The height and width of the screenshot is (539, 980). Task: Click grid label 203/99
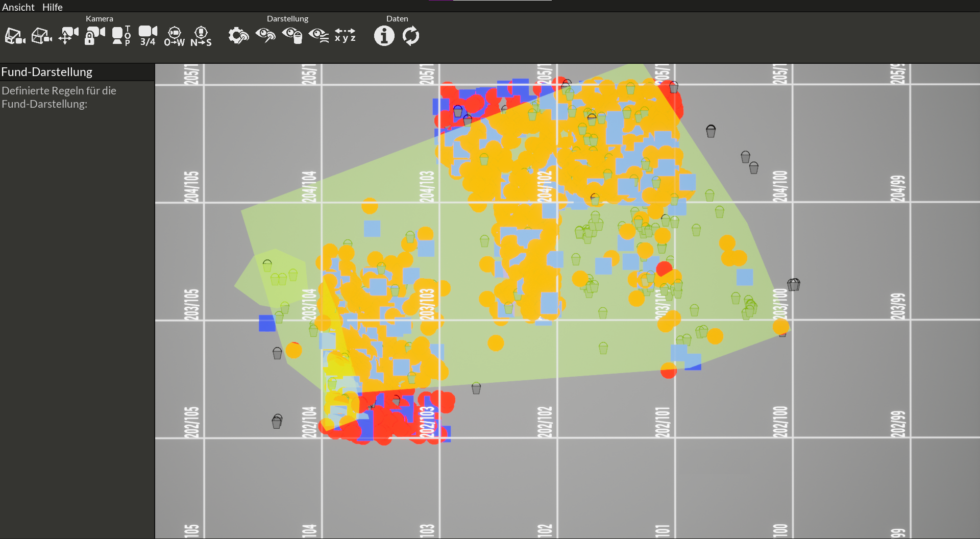898,306
